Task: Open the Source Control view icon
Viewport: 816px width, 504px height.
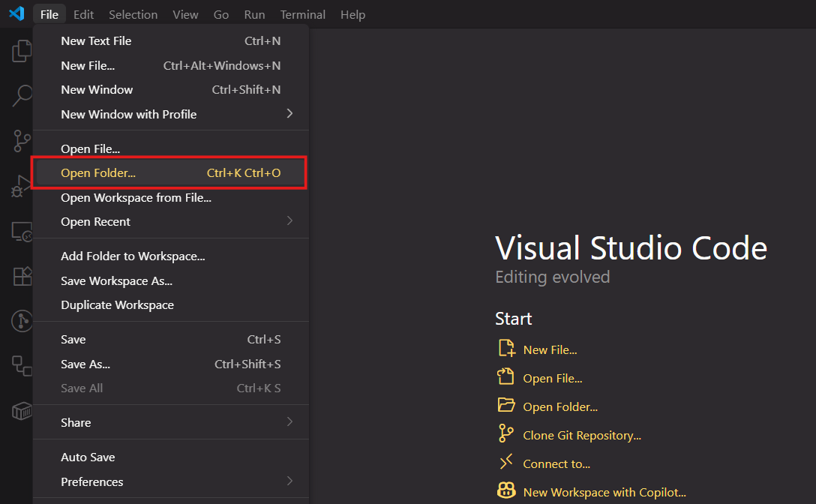Action: [x=22, y=140]
